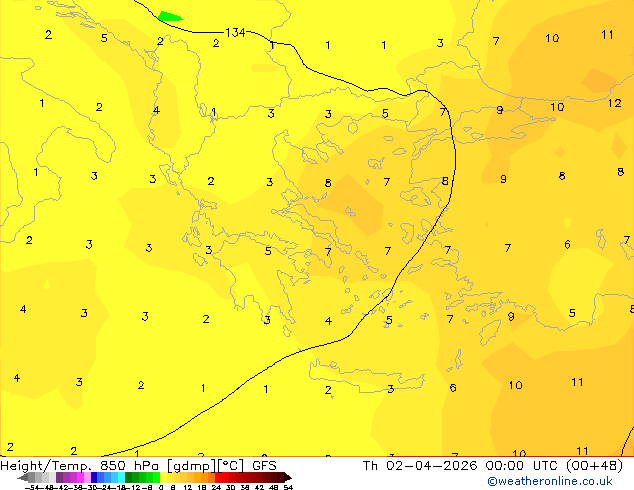Click the 134 contour line label
Viewport: 634px width, 490px height.
[235, 32]
